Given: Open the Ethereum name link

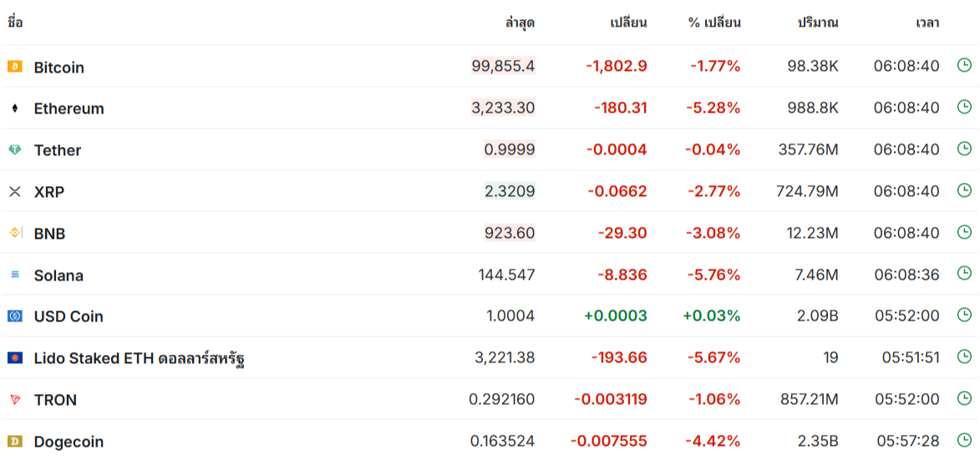Looking at the screenshot, I should click(69, 109).
